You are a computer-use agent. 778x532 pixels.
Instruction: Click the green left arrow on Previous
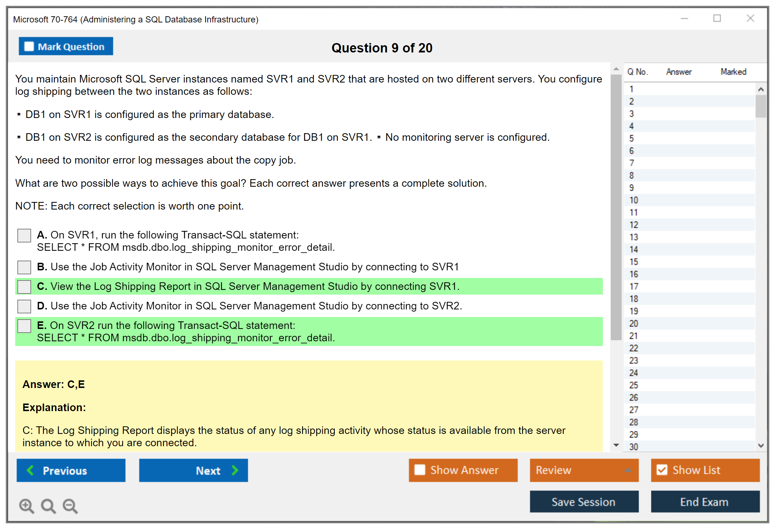[30, 470]
